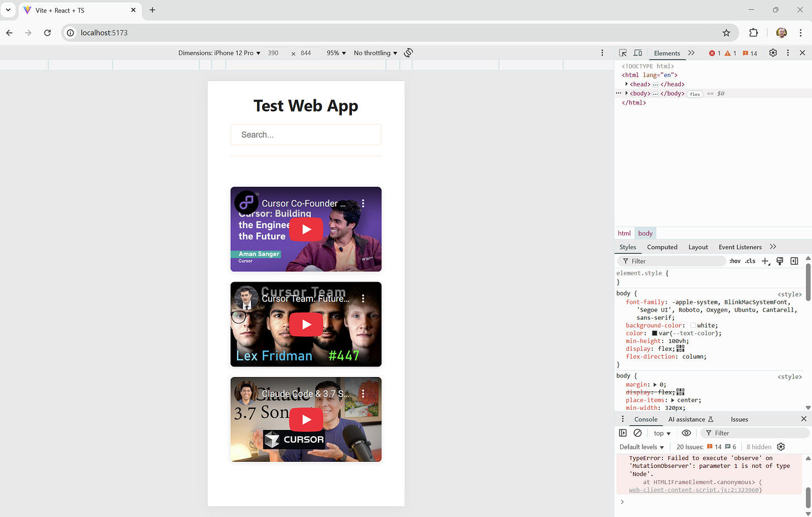Viewport: 812px width, 517px height.
Task: Open web-client-content-script.js source link
Action: tap(693, 490)
